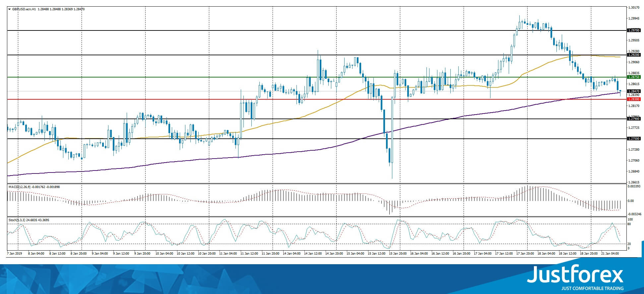
Task: Click the 1.27725 price axis value
Action: click(634, 128)
